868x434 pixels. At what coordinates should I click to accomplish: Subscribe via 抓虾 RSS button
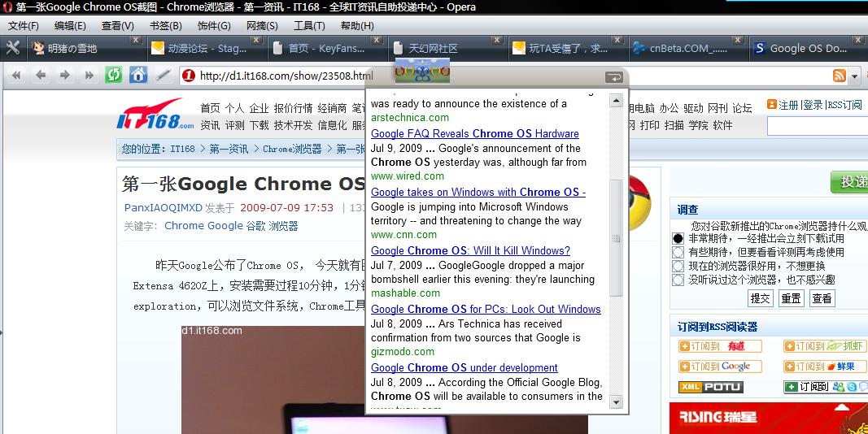[825, 346]
